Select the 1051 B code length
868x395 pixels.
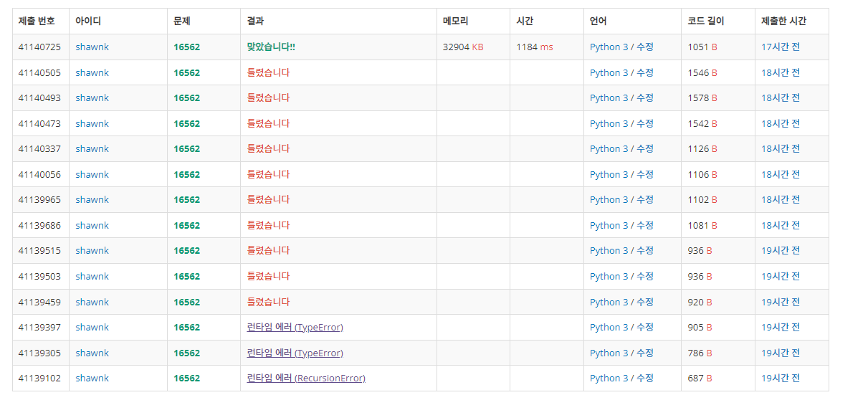click(x=702, y=47)
